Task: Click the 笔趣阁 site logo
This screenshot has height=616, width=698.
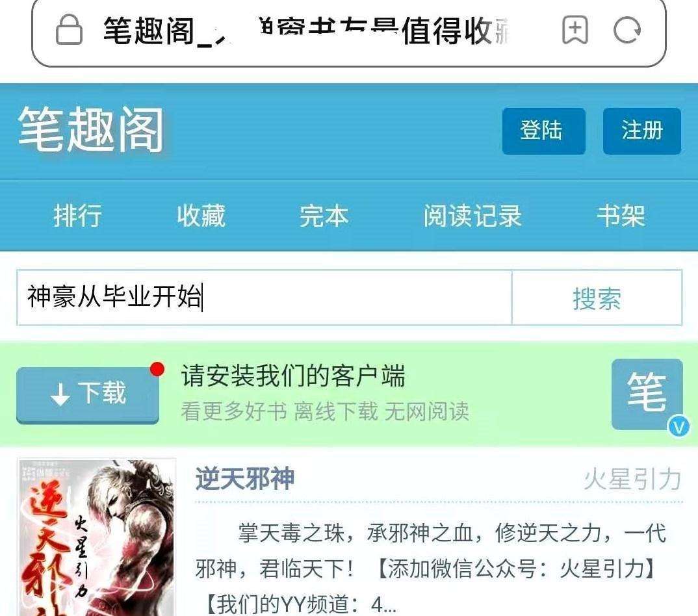Action: pos(91,129)
